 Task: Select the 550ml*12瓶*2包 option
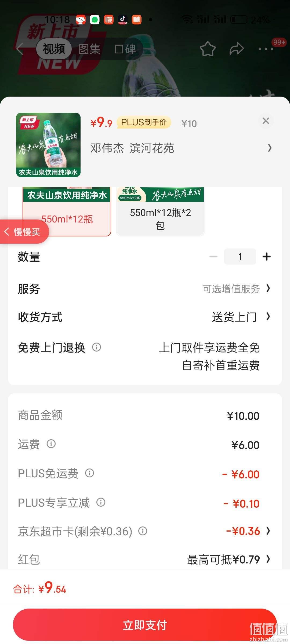(160, 211)
